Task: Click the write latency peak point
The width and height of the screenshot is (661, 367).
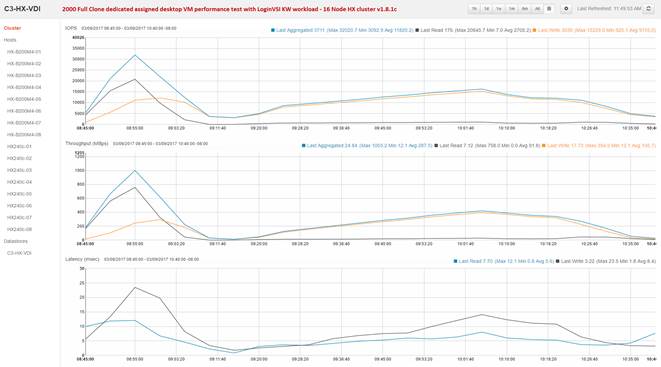Action: (x=135, y=287)
